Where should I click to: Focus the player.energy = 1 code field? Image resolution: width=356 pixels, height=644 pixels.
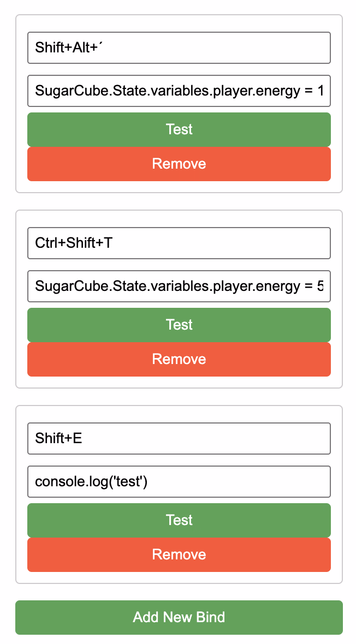coord(179,91)
